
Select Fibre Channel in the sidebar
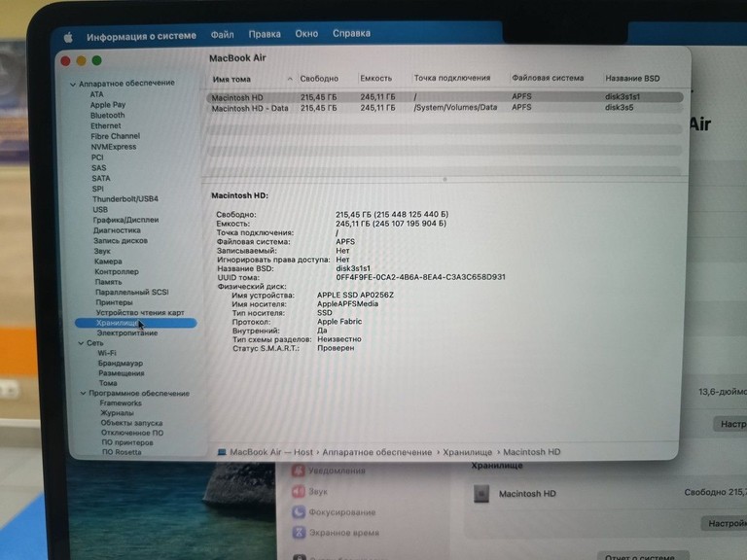pyautogui.click(x=116, y=136)
